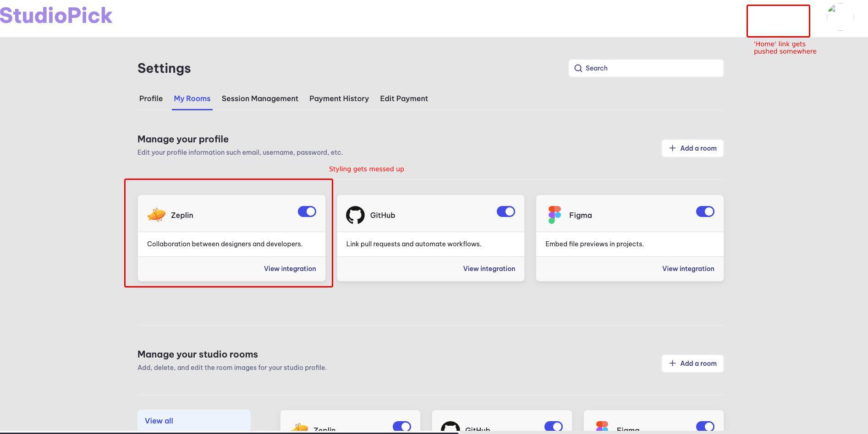This screenshot has width=868, height=434.
Task: Click the Zeplin card title under Manage your profile
Action: click(182, 215)
